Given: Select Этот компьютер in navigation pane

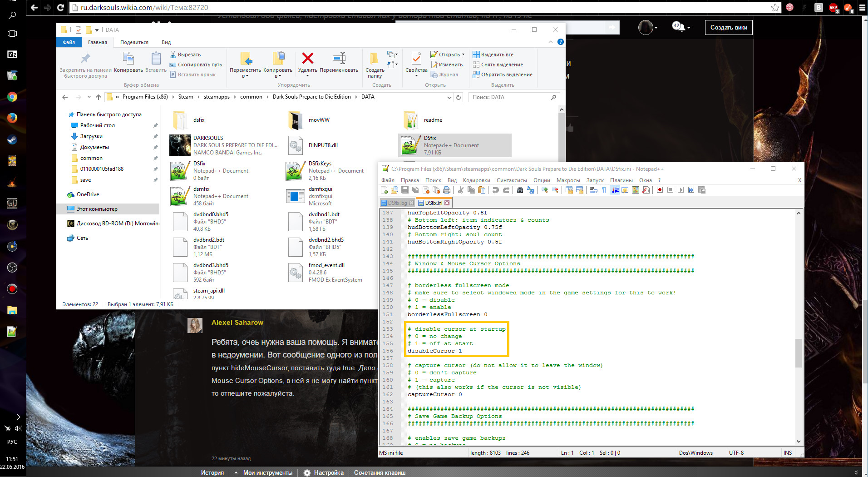Looking at the screenshot, I should tap(108, 209).
